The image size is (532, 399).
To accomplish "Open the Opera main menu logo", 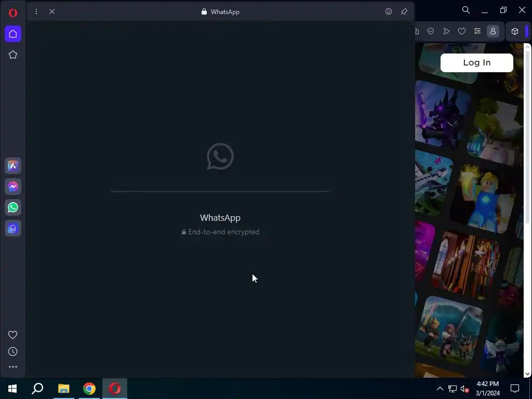I will (13, 13).
